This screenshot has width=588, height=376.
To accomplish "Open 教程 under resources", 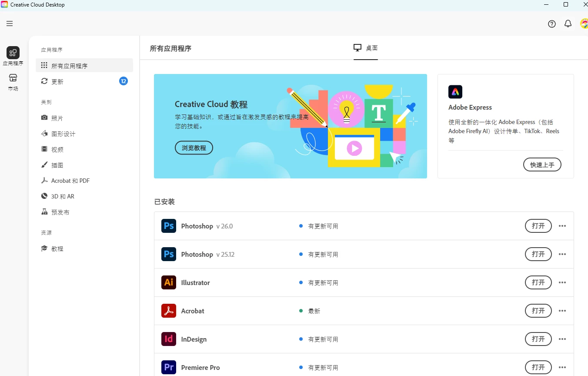I will [84, 248].
